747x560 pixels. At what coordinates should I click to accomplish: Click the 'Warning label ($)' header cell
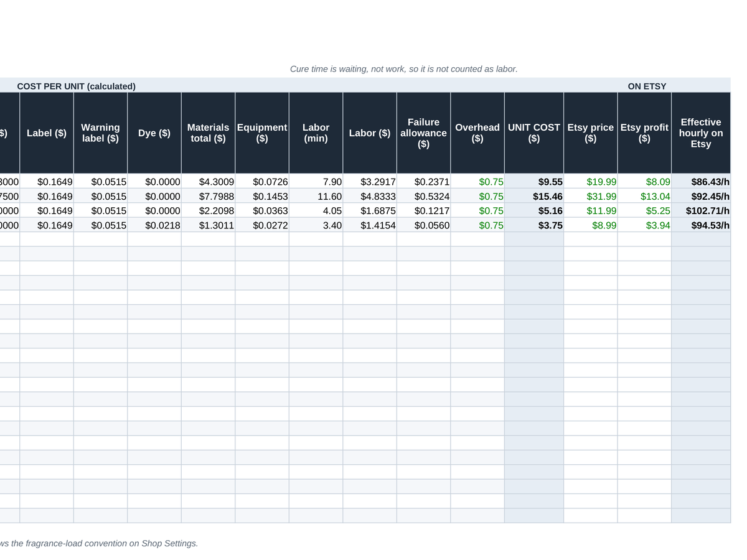coord(100,133)
